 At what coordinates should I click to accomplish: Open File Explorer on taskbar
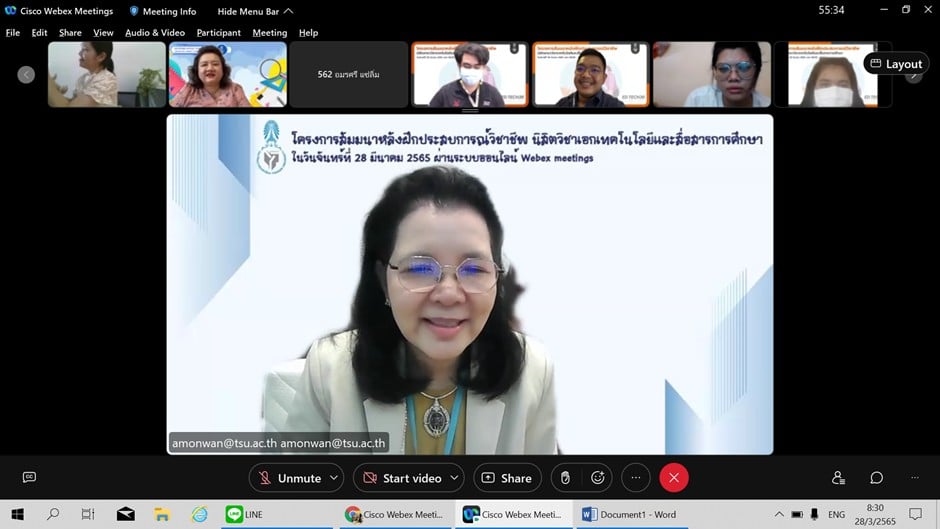(x=162, y=515)
